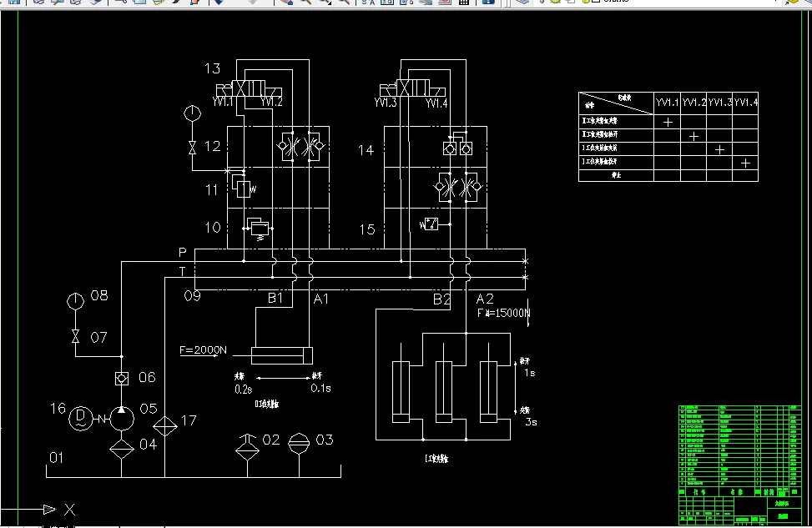Pick the pressure gauge symbol above valve 12
812x528 pixels.
tap(192, 113)
